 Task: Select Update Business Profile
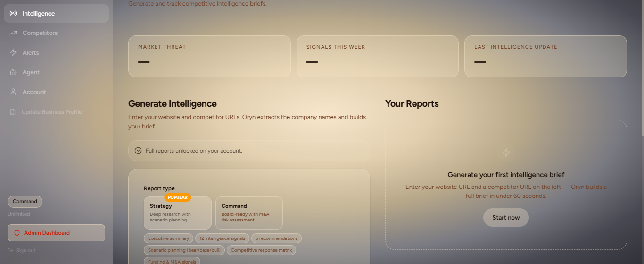56,112
